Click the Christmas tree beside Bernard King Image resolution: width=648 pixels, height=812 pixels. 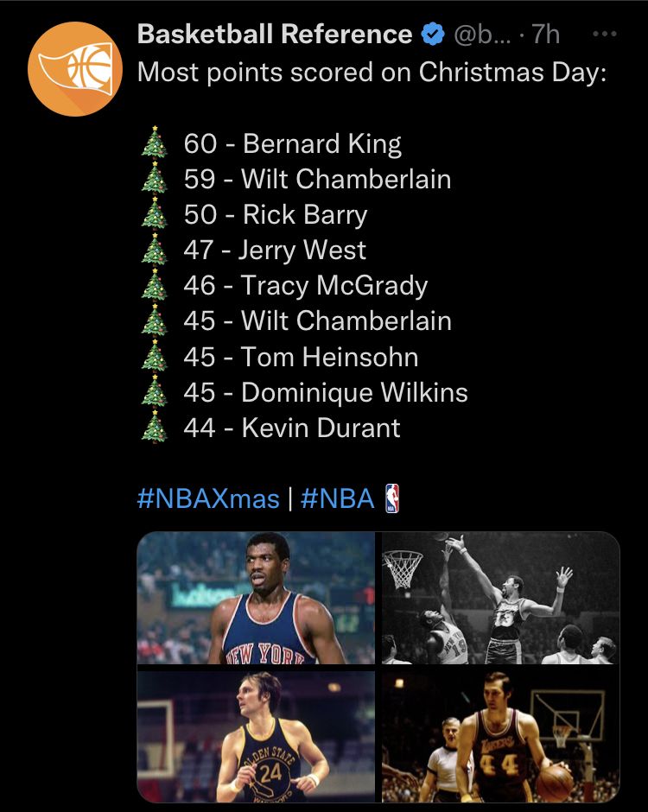coord(155,142)
